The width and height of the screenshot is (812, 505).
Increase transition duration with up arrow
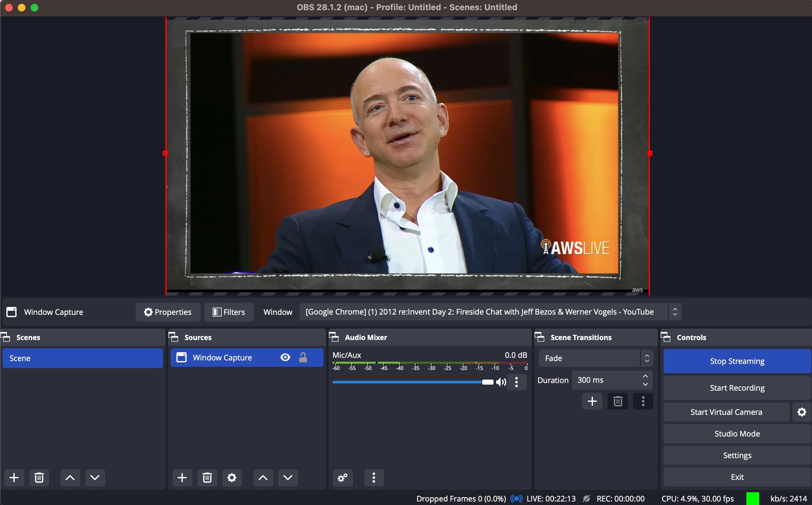(645, 376)
